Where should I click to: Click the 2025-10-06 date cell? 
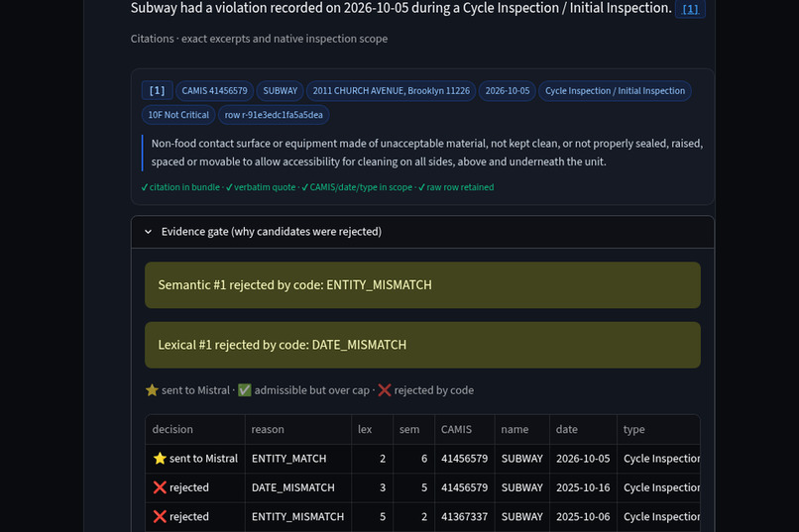point(583,517)
